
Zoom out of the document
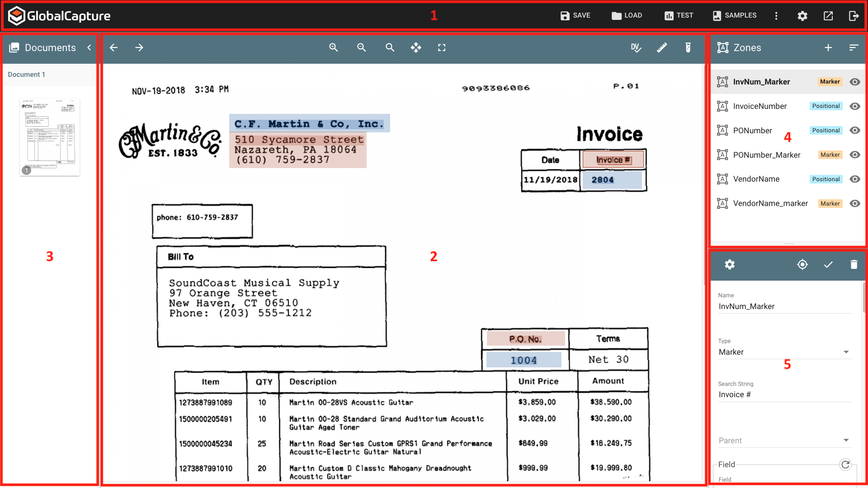click(x=362, y=47)
